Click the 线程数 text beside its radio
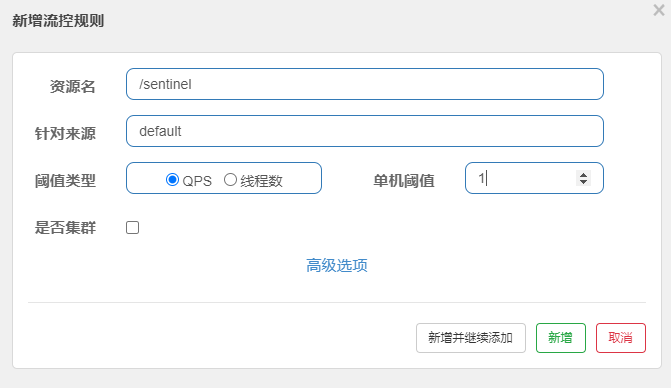671x388 pixels. click(x=261, y=181)
